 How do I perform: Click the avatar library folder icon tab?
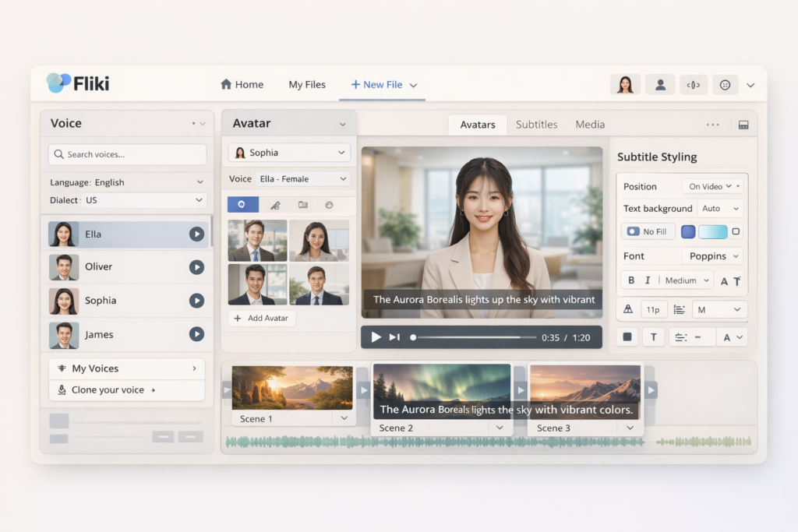point(302,204)
